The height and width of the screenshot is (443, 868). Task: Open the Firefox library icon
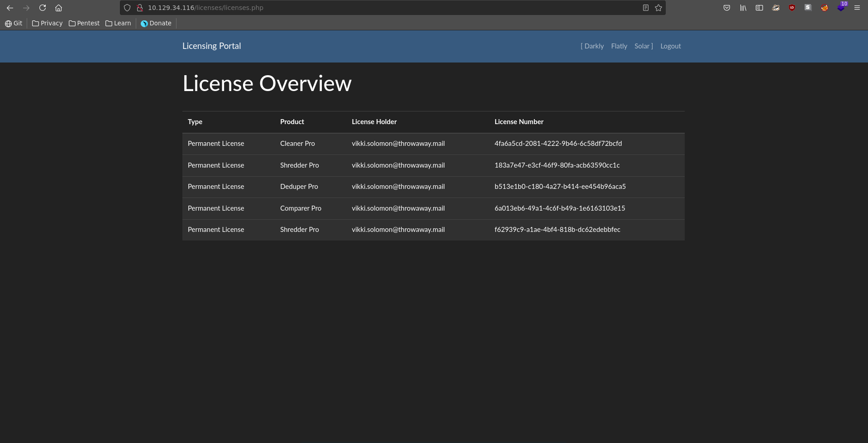[743, 8]
